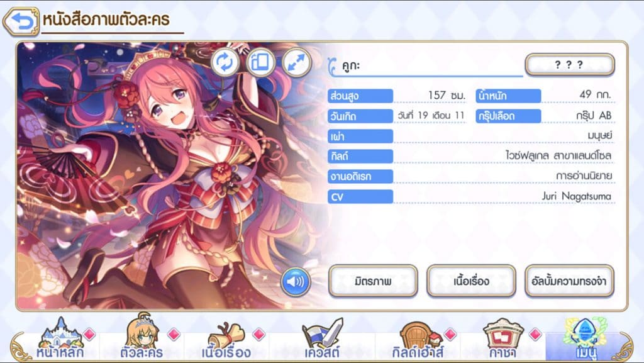
Task: Open the มิตรภาพ friendship button
Action: click(373, 281)
